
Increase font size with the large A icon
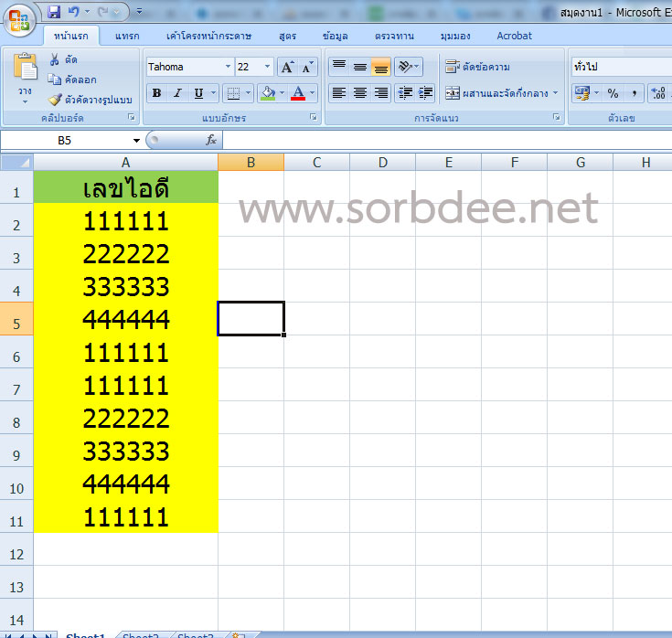tap(287, 68)
